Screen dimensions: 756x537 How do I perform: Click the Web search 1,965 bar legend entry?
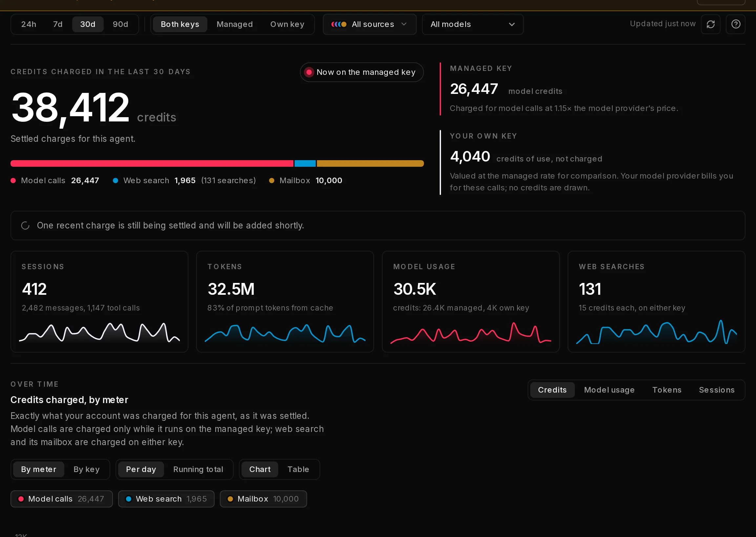click(184, 181)
